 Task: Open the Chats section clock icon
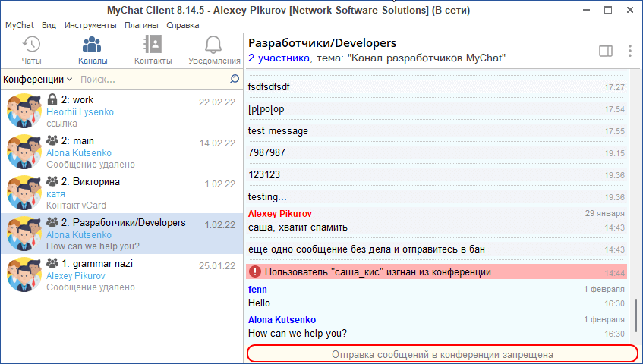31,44
